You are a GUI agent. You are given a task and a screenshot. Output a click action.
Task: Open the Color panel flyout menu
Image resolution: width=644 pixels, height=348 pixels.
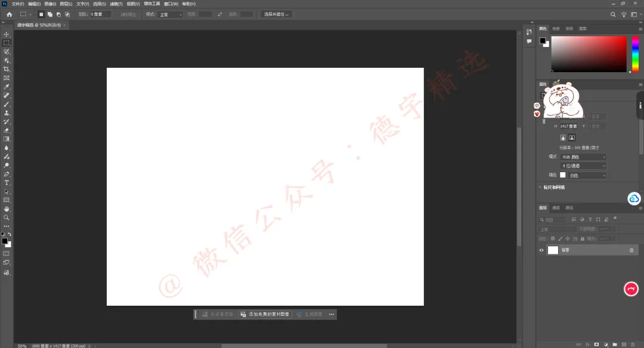tap(640, 29)
